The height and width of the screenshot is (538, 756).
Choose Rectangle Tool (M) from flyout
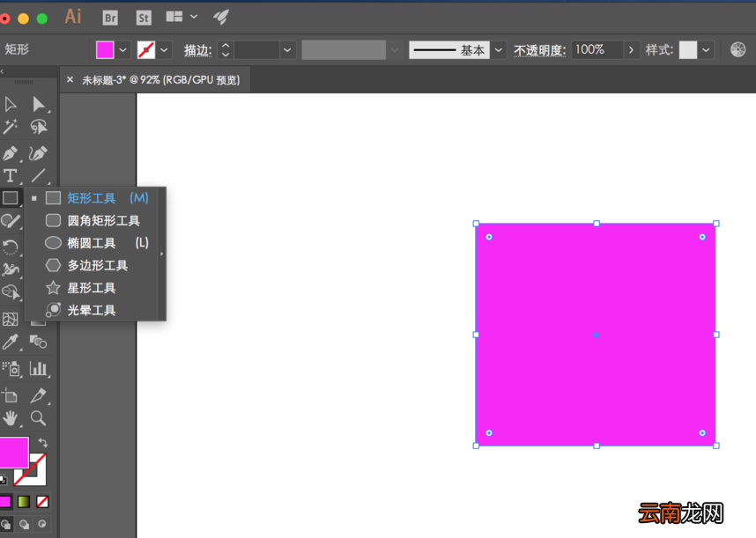pos(95,198)
